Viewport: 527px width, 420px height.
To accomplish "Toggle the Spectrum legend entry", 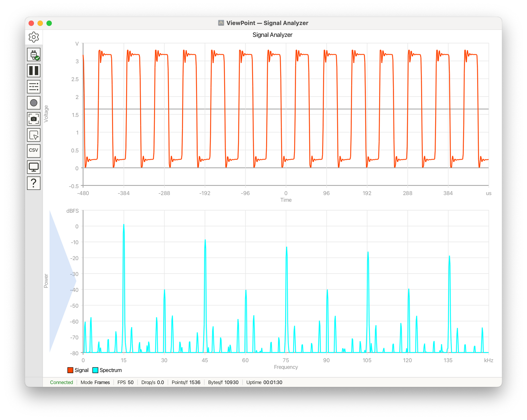I will [107, 370].
